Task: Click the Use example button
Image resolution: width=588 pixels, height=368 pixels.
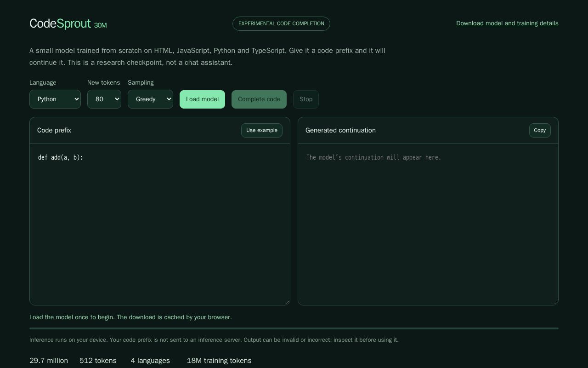Action: tap(262, 130)
